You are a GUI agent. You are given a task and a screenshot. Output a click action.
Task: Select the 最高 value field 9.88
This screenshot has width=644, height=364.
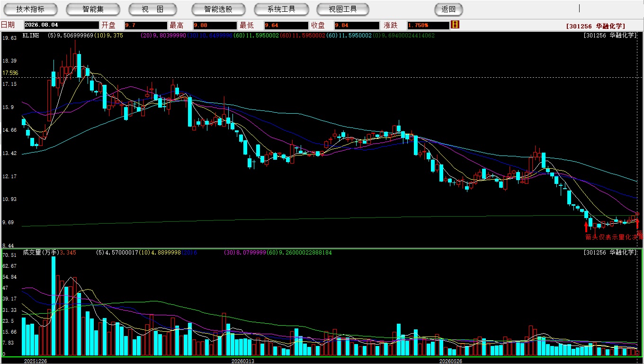coord(215,25)
